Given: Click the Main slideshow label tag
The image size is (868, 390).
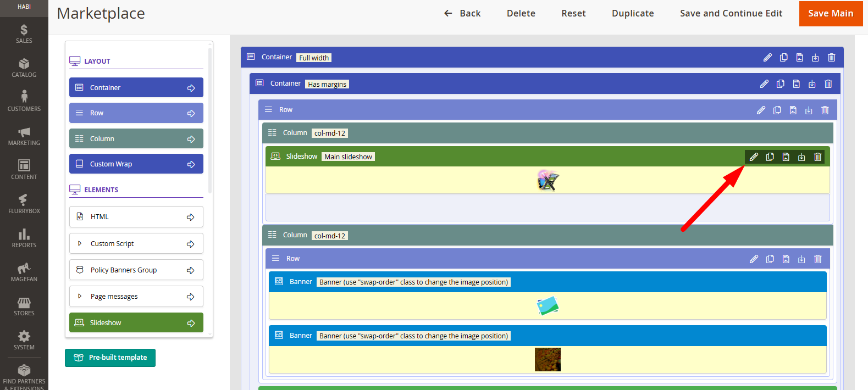Looking at the screenshot, I should click(x=348, y=157).
